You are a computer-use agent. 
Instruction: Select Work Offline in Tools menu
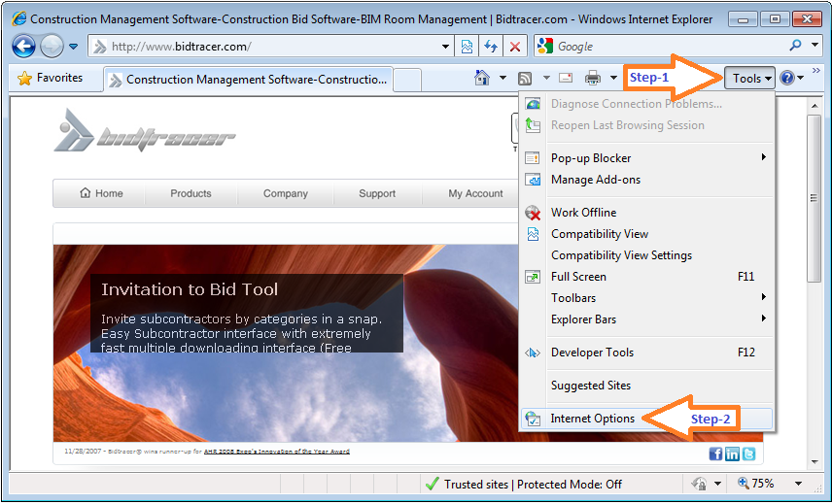[646, 213]
